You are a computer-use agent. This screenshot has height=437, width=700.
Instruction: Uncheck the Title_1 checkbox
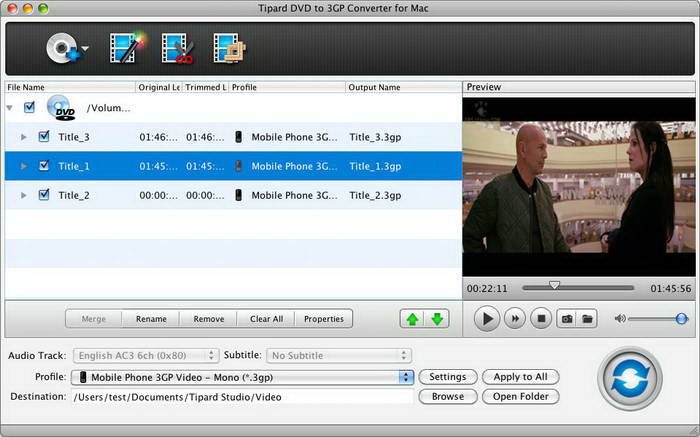tap(44, 166)
